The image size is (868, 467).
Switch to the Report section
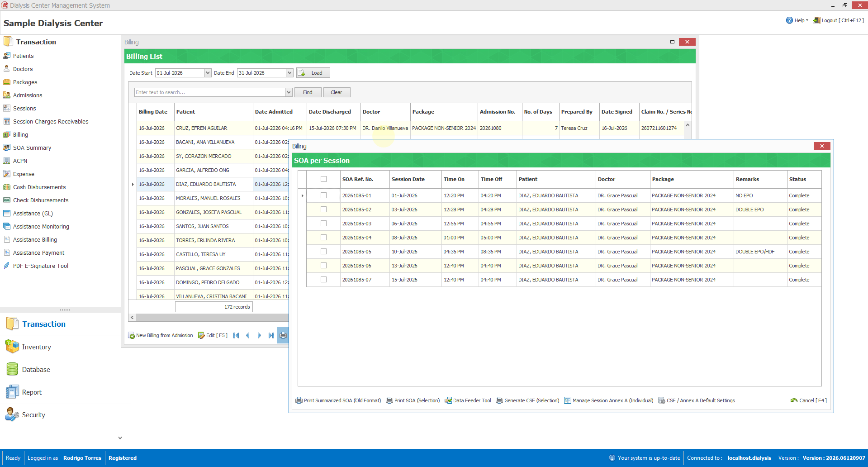click(24, 392)
